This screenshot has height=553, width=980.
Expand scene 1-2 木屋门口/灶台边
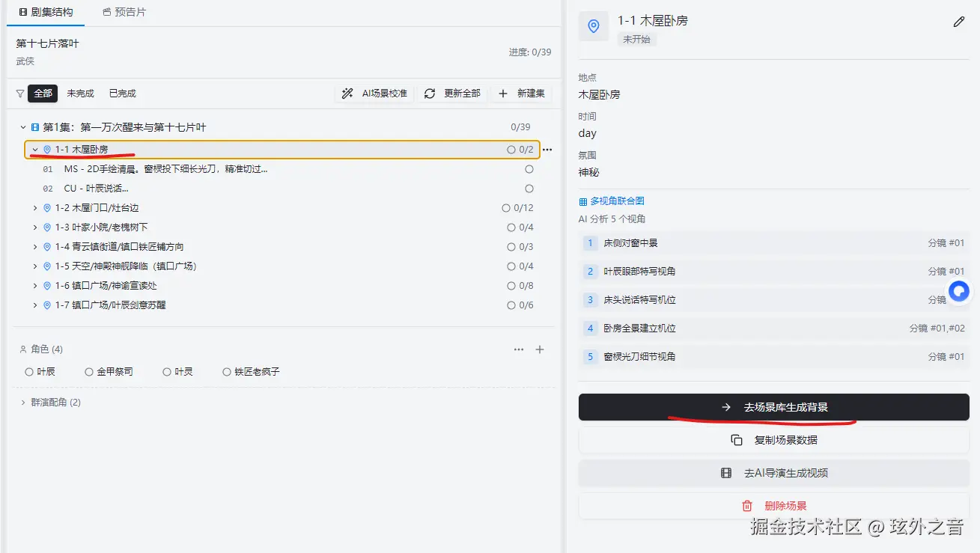click(34, 207)
